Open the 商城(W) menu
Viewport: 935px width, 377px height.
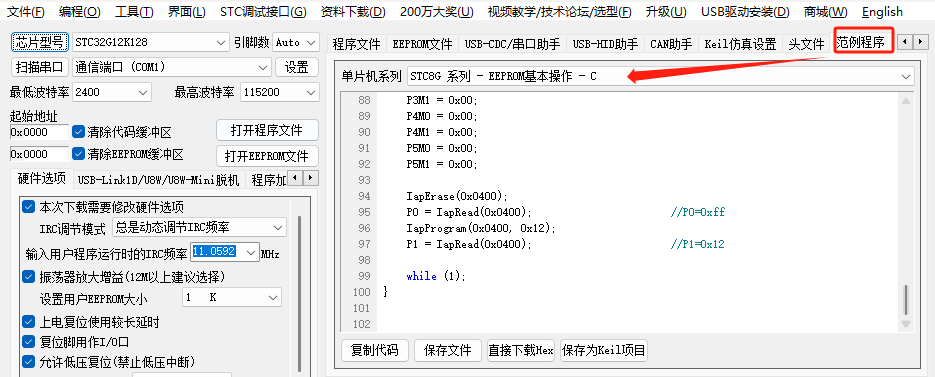click(x=825, y=12)
